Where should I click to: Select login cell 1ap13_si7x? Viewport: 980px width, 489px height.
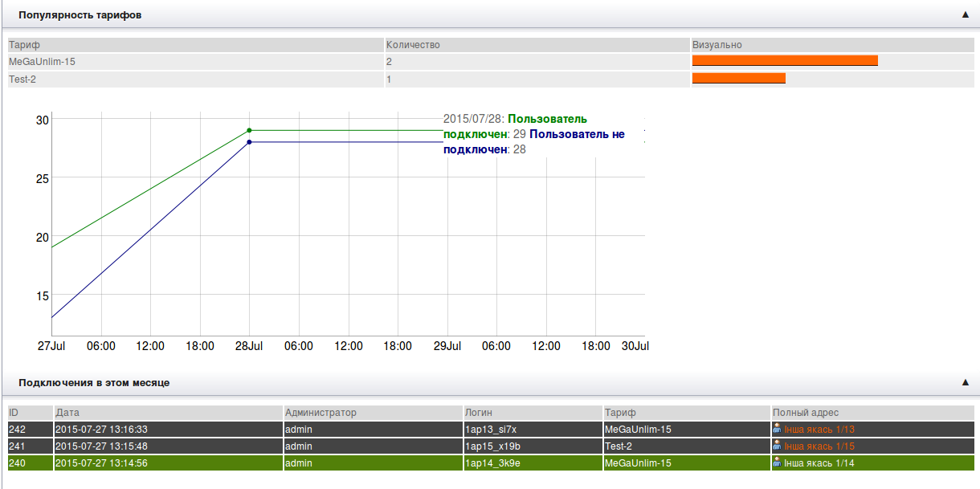[491, 430]
